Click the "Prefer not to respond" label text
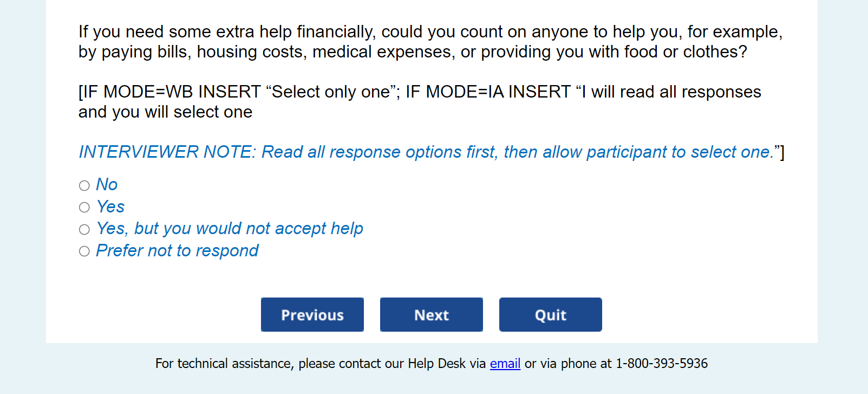The height and width of the screenshot is (394, 868). click(177, 251)
